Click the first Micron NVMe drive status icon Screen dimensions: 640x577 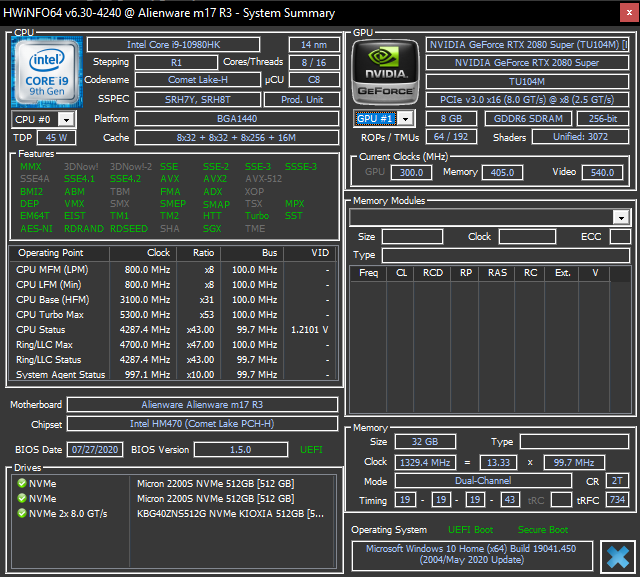coord(21,483)
